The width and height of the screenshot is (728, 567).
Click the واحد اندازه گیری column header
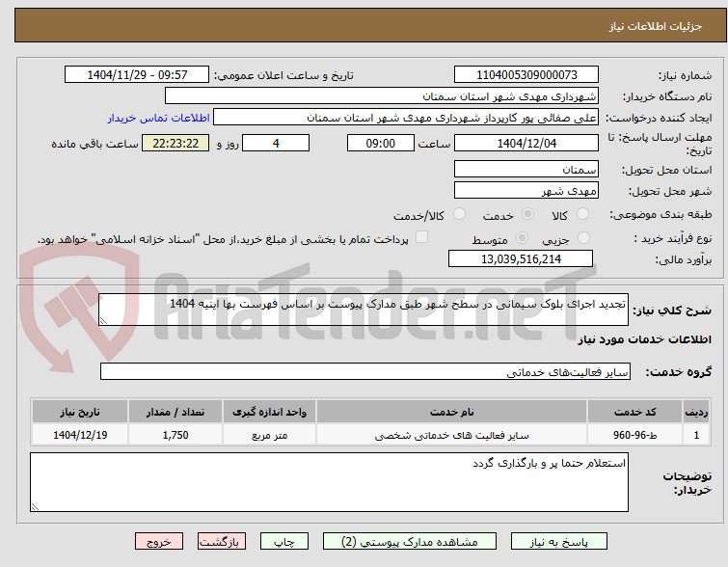[269, 412]
